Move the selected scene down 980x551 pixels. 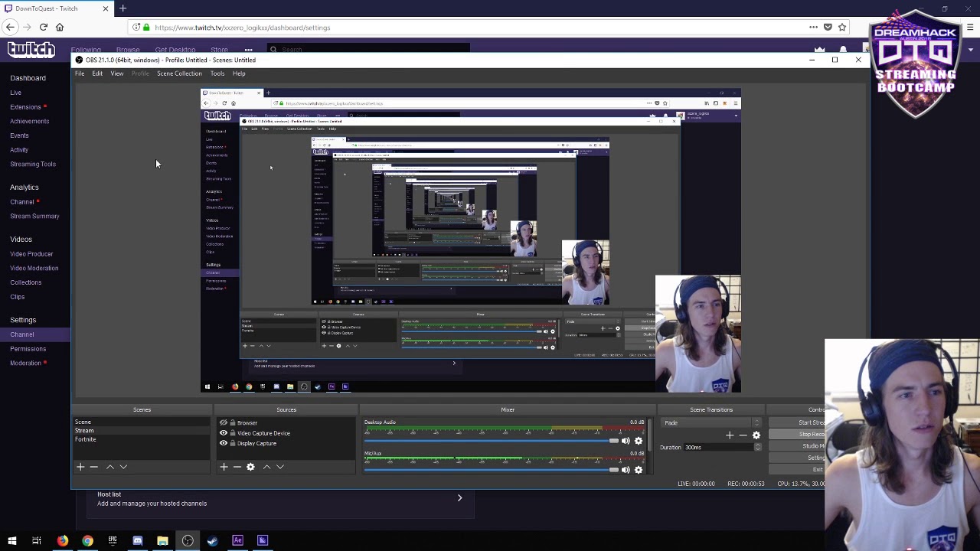coord(123,467)
